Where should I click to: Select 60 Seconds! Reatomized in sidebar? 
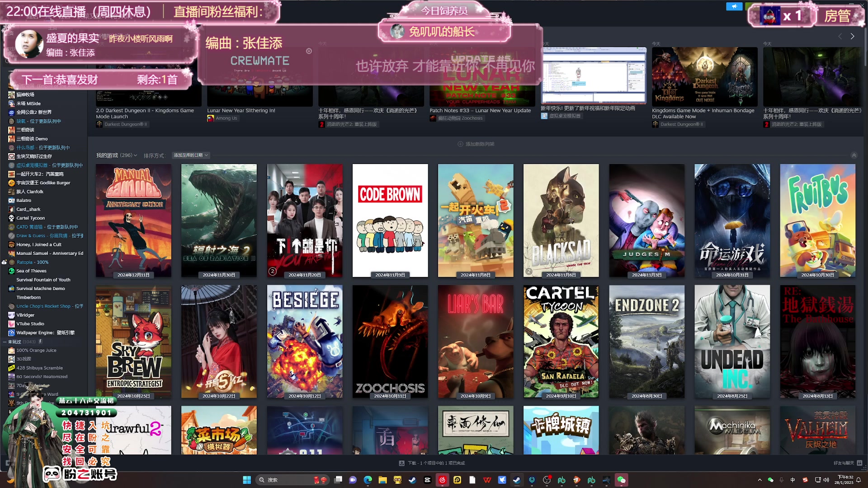pyautogui.click(x=42, y=377)
